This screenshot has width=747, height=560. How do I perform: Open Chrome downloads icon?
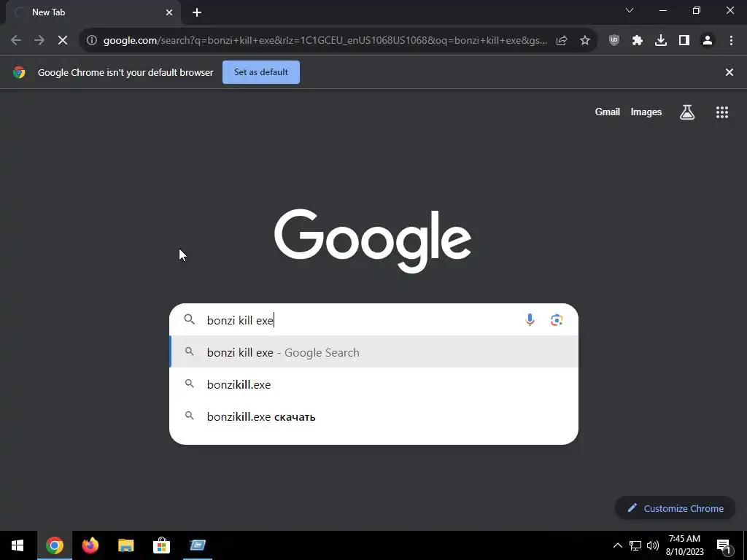(661, 41)
